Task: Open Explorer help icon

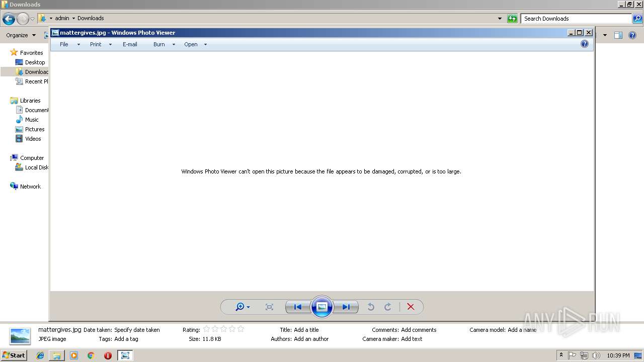Action: click(633, 35)
